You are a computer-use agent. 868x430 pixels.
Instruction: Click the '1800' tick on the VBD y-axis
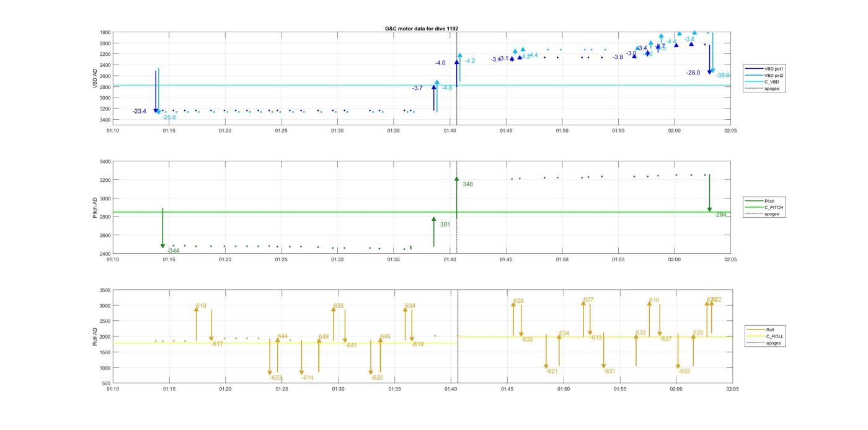(105, 32)
